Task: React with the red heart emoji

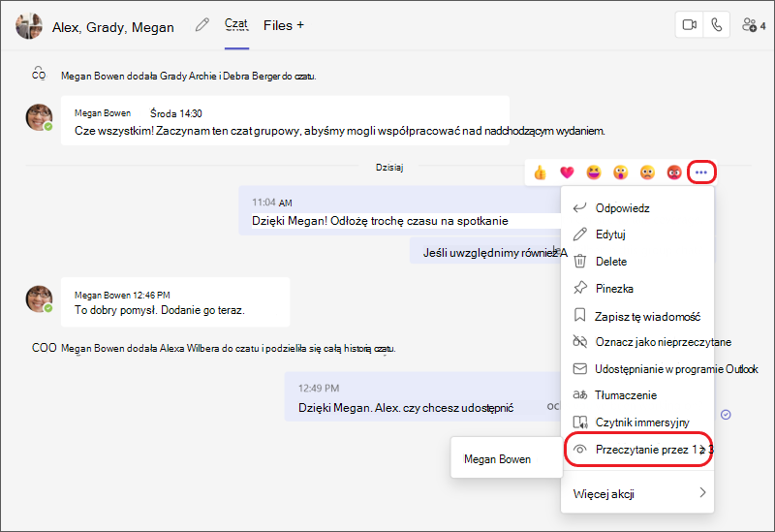Action: click(x=567, y=172)
